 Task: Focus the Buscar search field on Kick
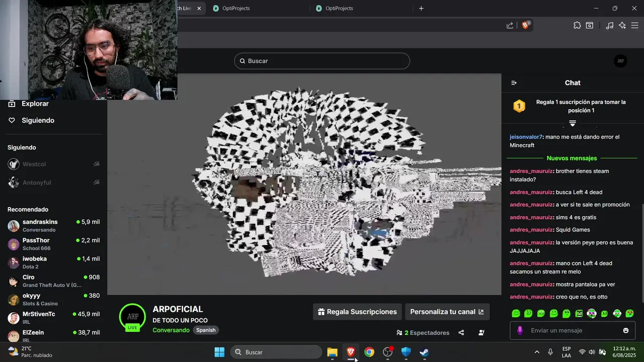322,61
